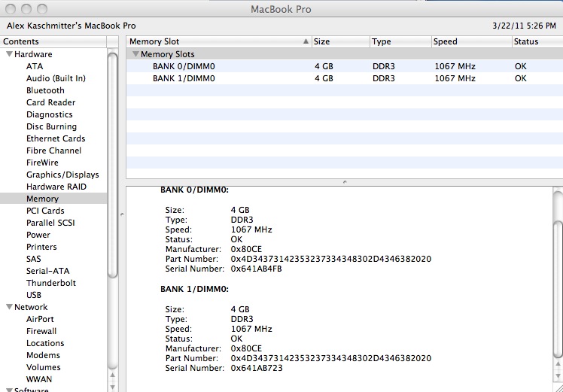Sort table by Speed column

coord(471,41)
